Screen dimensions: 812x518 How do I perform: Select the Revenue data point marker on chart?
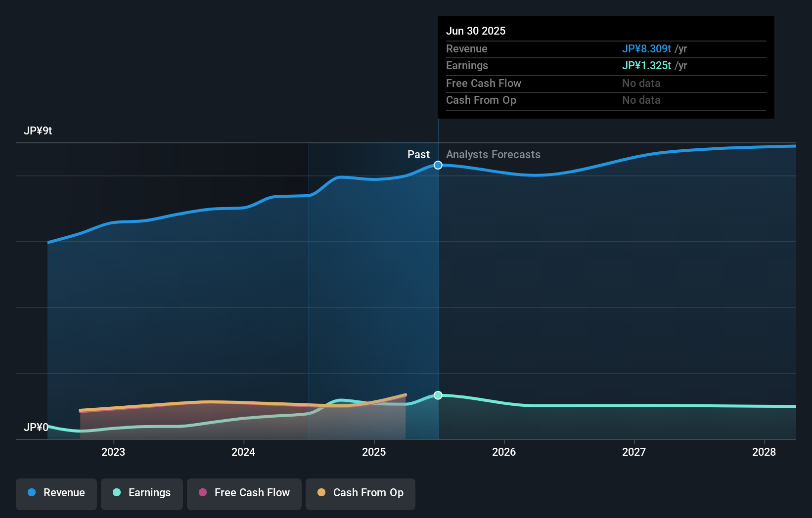[438, 165]
